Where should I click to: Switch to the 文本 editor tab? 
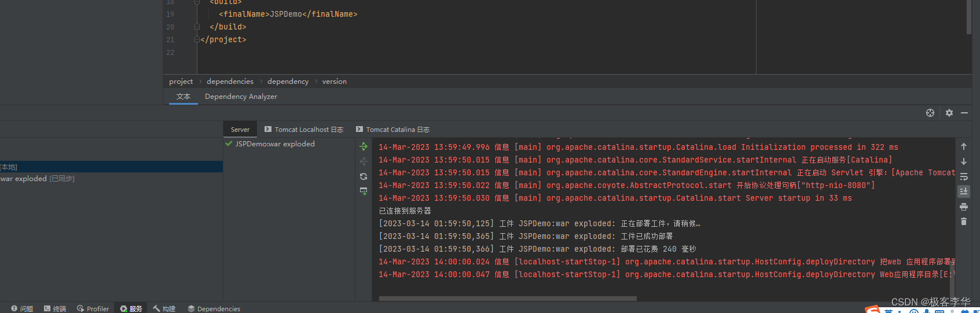pyautogui.click(x=183, y=97)
